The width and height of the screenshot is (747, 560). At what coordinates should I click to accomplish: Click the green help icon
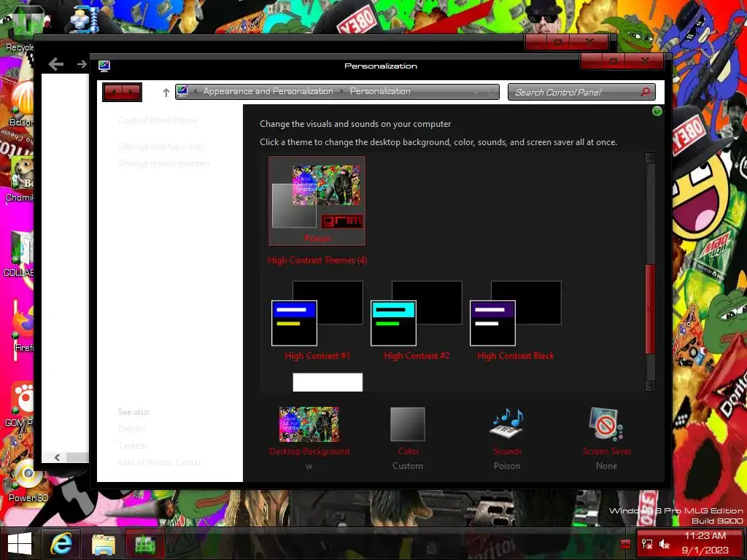click(657, 112)
